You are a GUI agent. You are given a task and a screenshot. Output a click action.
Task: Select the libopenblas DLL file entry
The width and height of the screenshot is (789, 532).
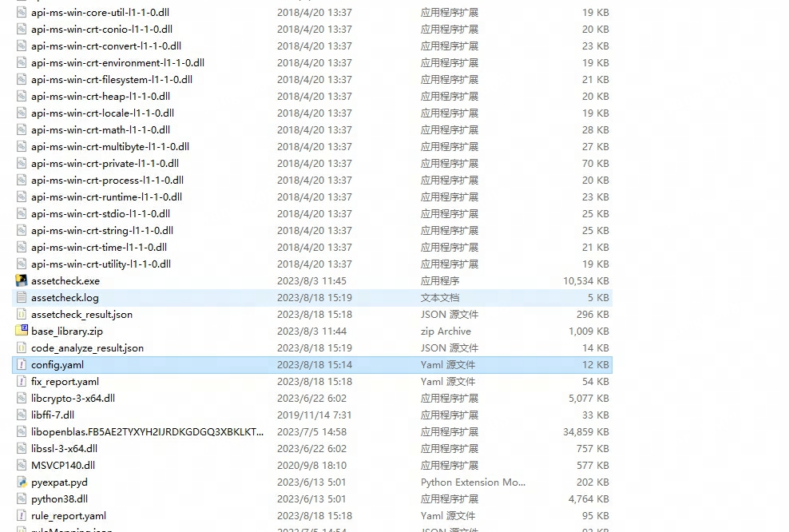pos(147,431)
